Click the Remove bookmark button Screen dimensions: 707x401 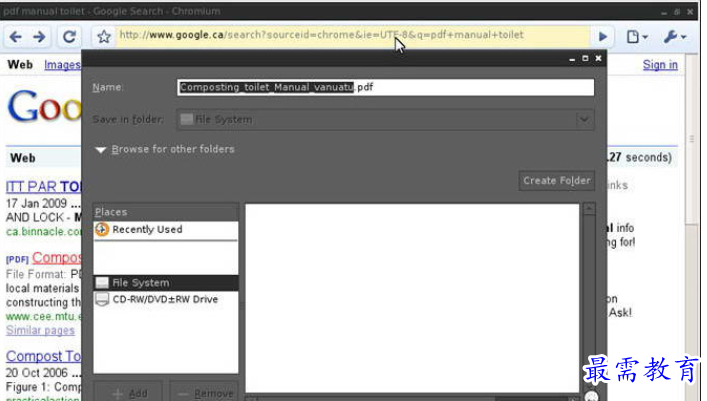[x=204, y=393]
